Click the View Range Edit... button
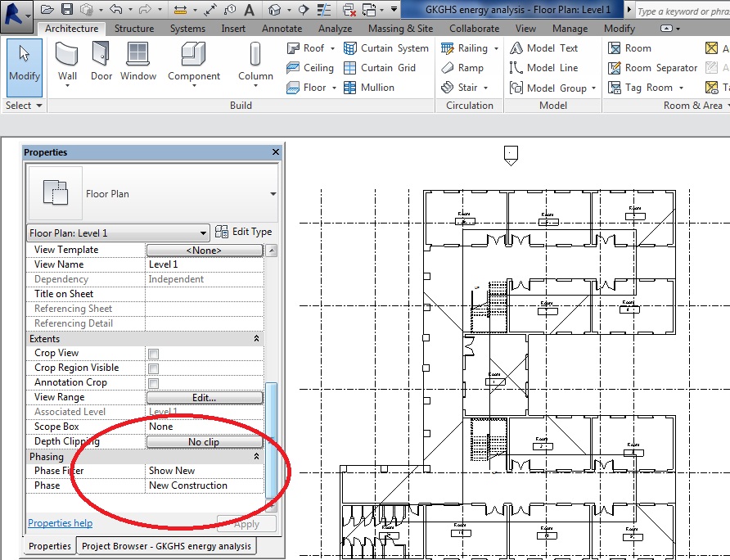The image size is (730, 560). (x=205, y=397)
